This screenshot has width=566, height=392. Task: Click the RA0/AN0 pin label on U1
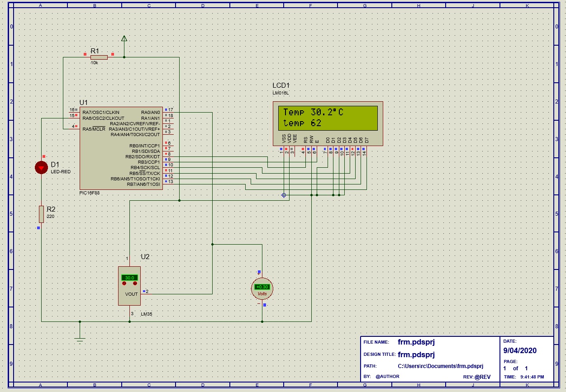(150, 113)
